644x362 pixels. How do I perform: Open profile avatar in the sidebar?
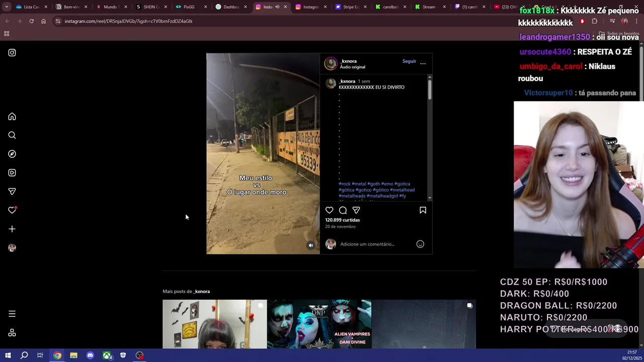coord(12,248)
